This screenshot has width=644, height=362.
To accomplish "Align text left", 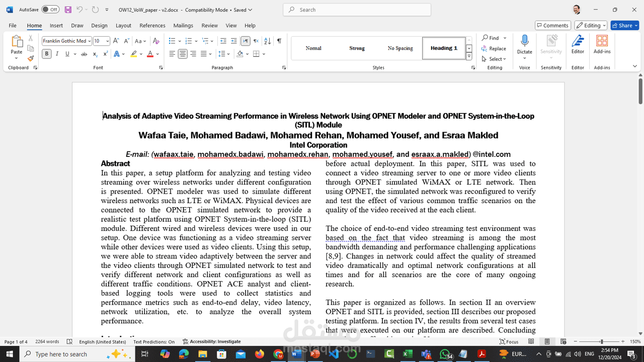I will pyautogui.click(x=172, y=54).
